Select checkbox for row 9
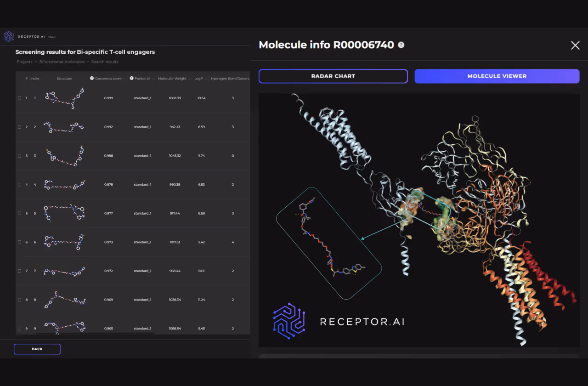 (x=19, y=329)
